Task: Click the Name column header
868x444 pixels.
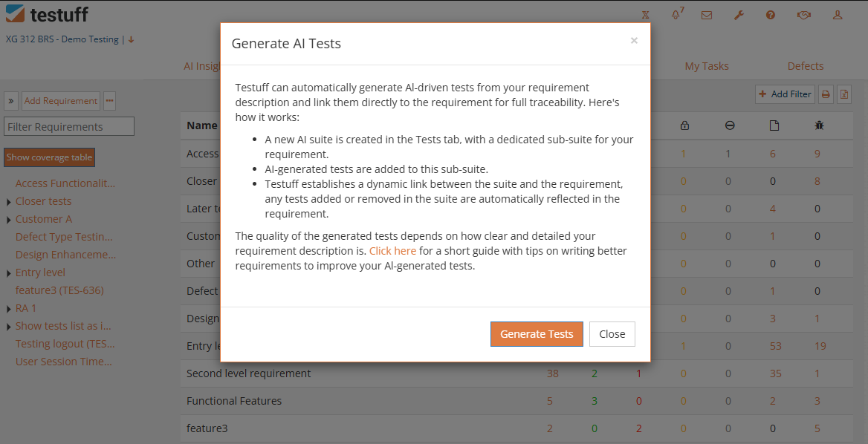Action: (202, 125)
